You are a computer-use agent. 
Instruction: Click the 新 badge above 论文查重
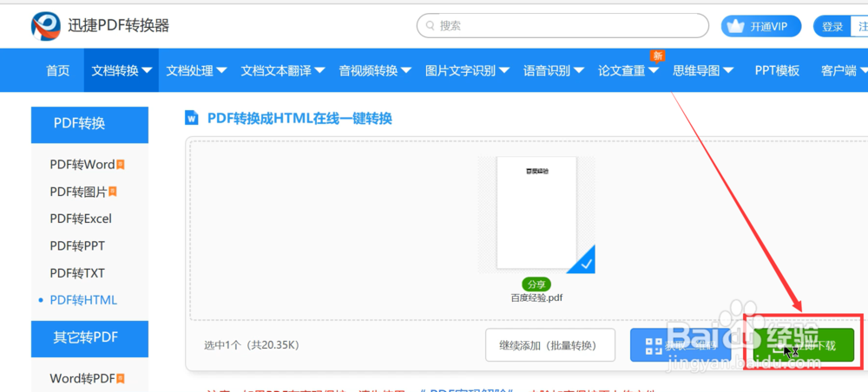pyautogui.click(x=658, y=56)
